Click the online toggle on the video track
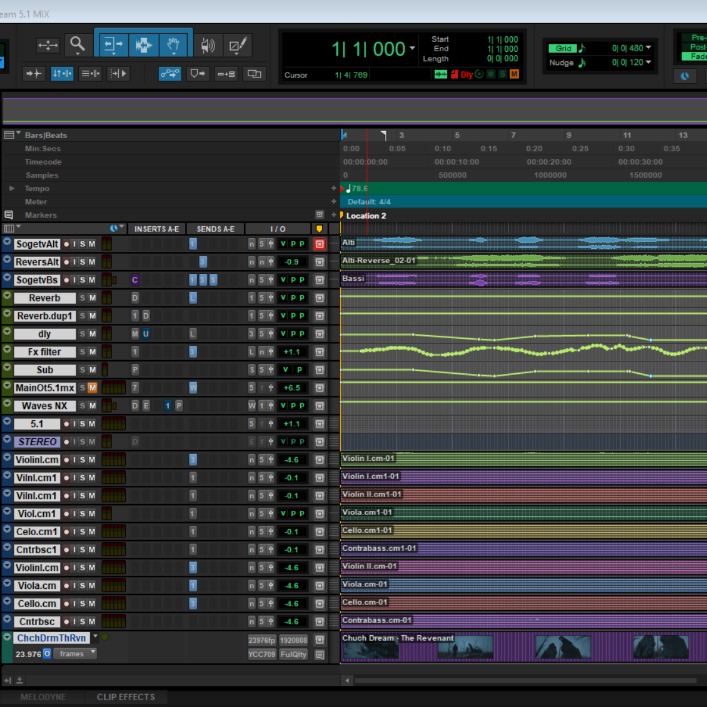This screenshot has width=707, height=707. coord(47,653)
